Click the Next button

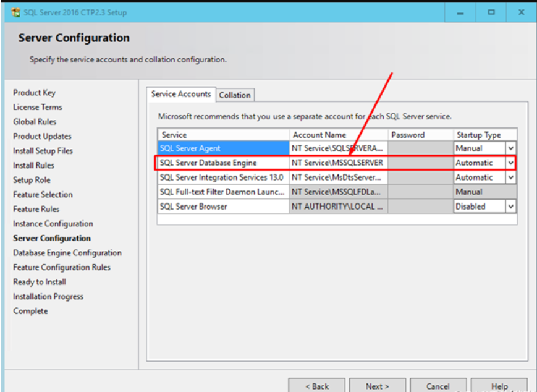(377, 385)
